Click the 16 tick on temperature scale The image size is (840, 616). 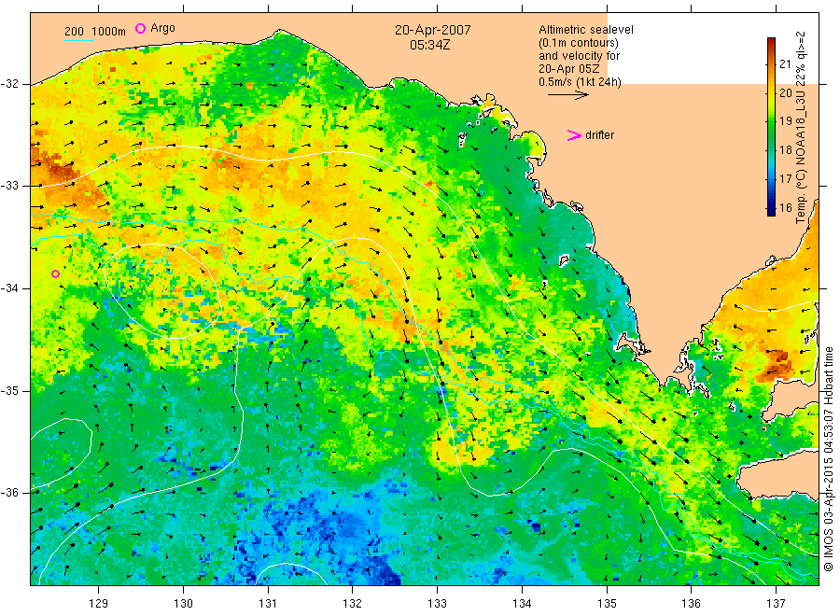pyautogui.click(x=785, y=208)
